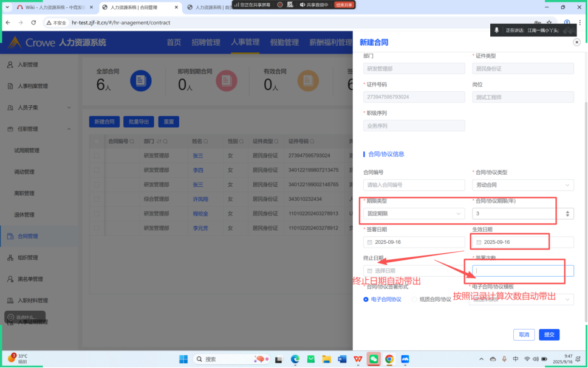588x368 pixels.
Task: Click search icon beside 证件号码 column header
Action: [312, 142]
